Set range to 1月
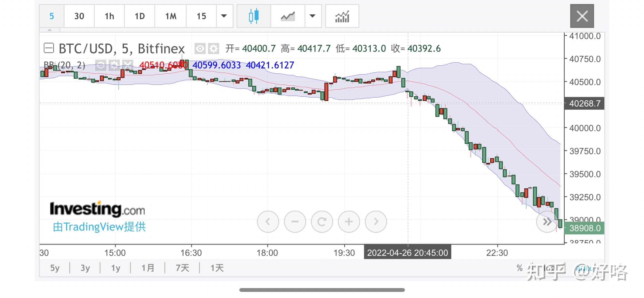 [148, 268]
